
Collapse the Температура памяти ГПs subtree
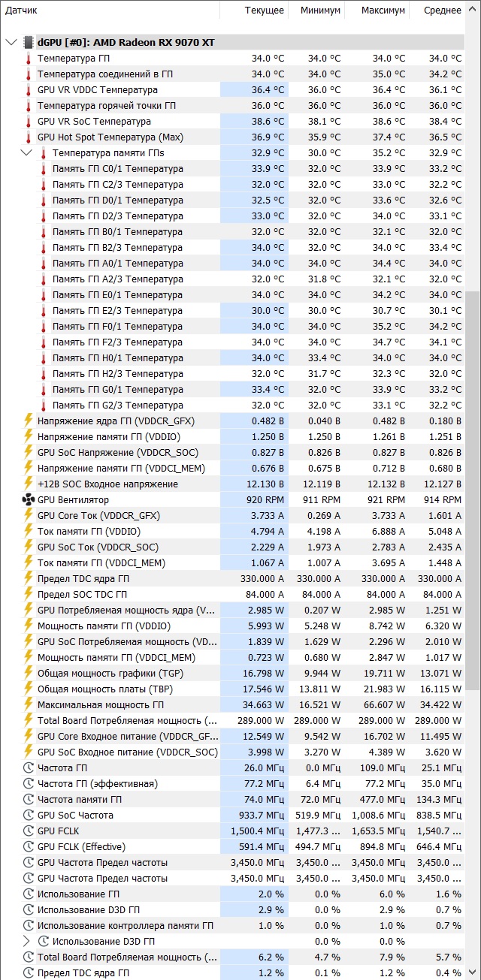(26, 153)
